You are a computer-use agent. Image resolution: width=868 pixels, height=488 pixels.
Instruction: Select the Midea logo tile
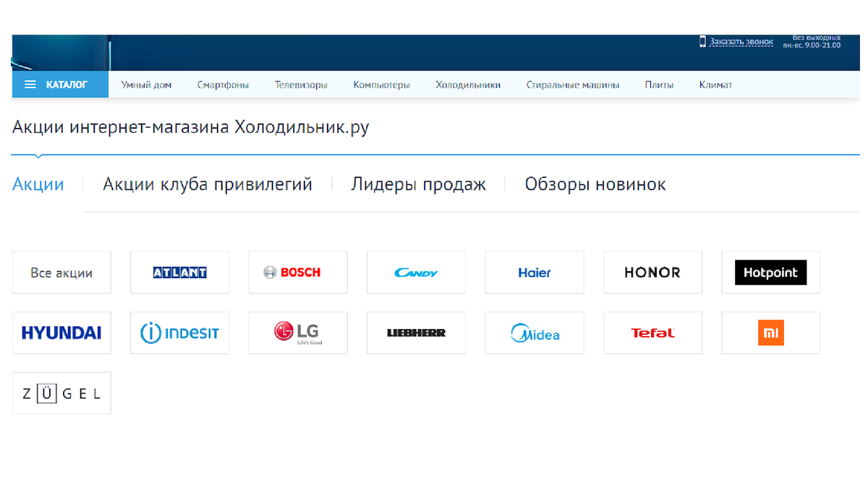535,333
